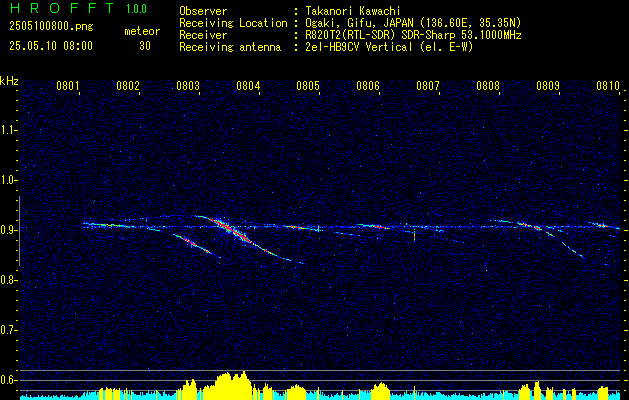Click the 0805 time axis marker
The height and width of the screenshot is (400, 629).
308,86
